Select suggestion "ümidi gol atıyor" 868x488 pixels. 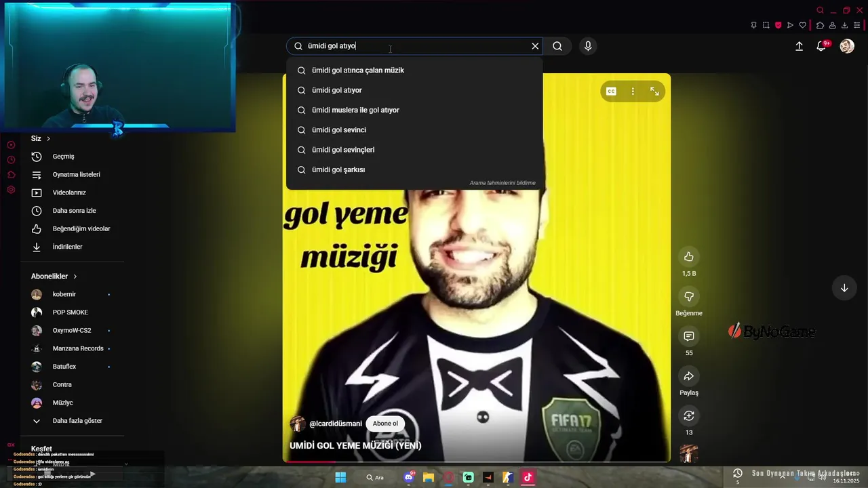[x=414, y=90]
